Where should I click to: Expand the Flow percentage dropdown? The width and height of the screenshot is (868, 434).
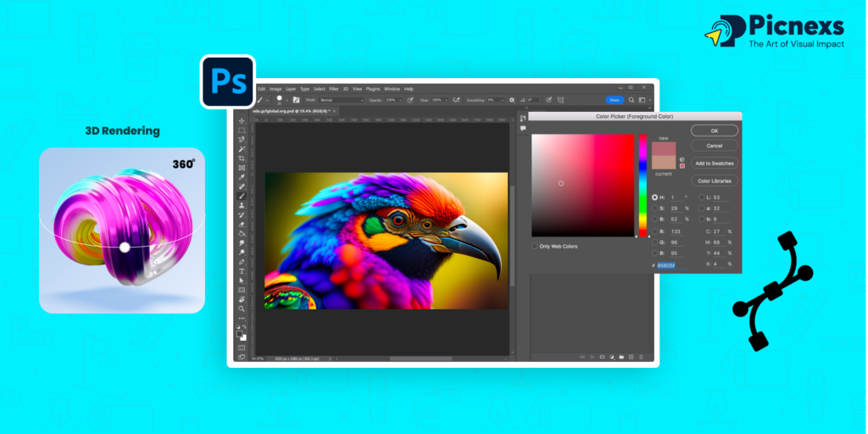tap(447, 100)
